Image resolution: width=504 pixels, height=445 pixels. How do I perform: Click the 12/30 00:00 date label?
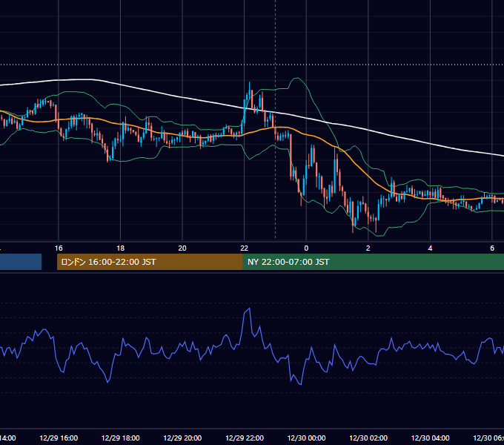pos(306,438)
